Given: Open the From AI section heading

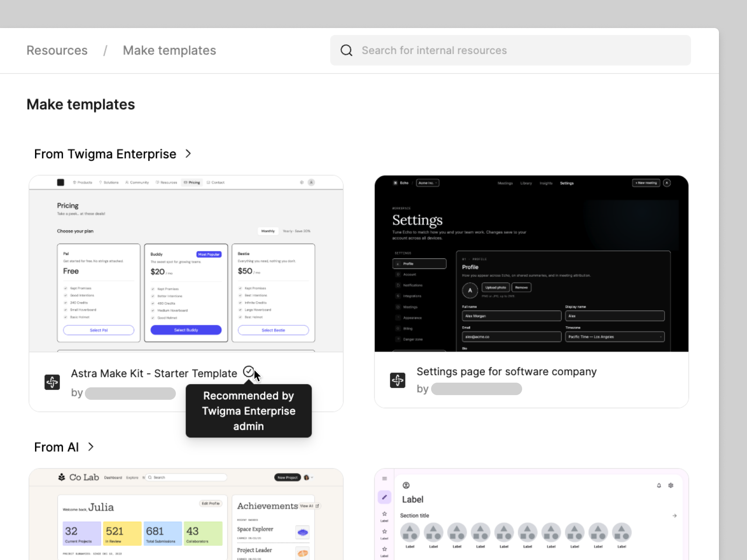Looking at the screenshot, I should click(x=56, y=447).
